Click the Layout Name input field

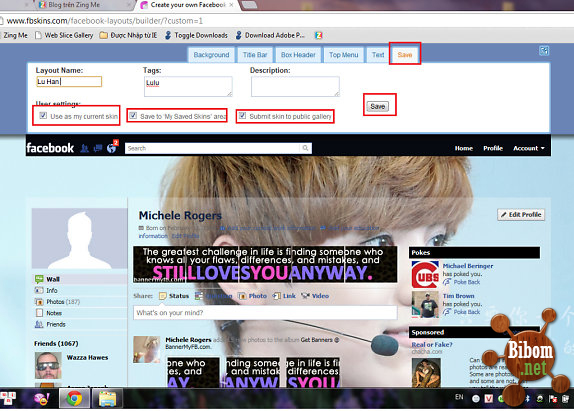(69, 82)
